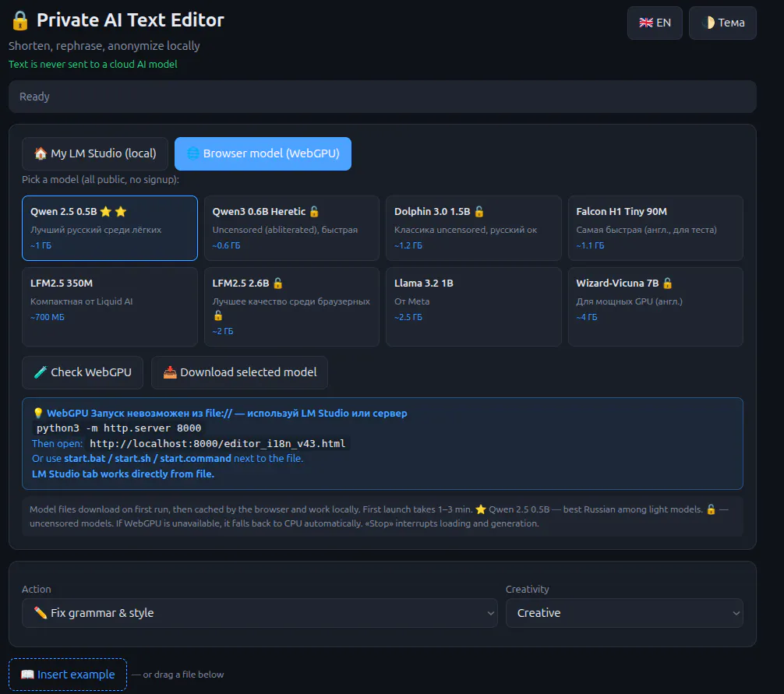Click the ~2 ГБ size on LFM2.5 2.6B card

[x=223, y=331]
